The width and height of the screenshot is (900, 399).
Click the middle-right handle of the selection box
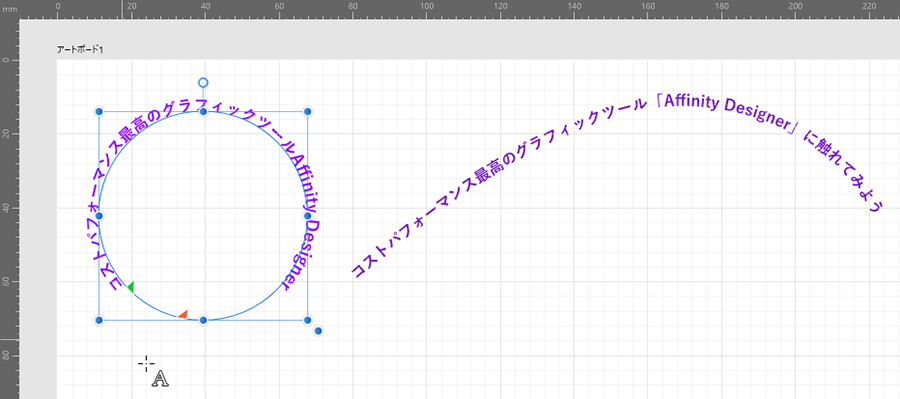(308, 216)
